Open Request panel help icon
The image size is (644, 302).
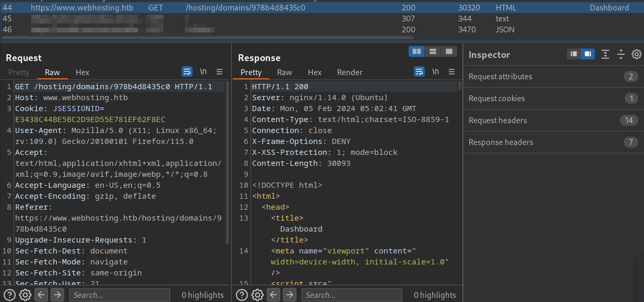click(x=8, y=295)
